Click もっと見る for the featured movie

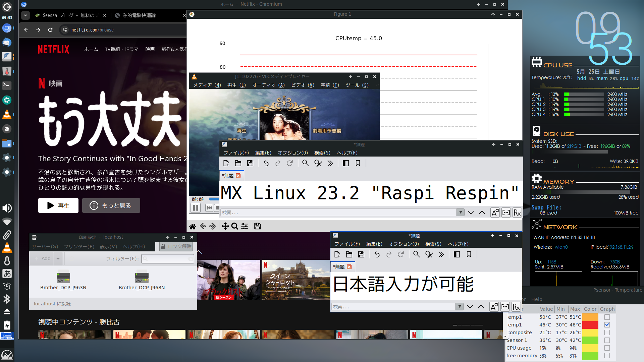(x=111, y=205)
